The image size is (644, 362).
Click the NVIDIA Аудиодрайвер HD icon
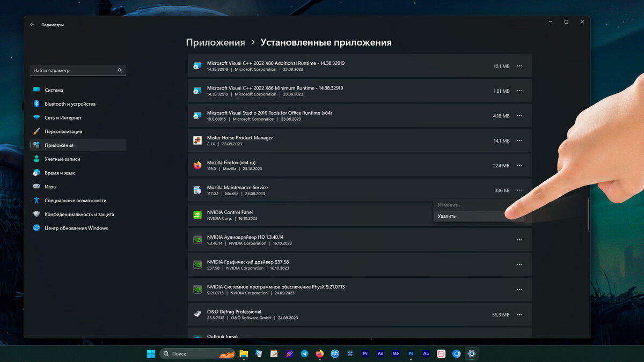[197, 240]
